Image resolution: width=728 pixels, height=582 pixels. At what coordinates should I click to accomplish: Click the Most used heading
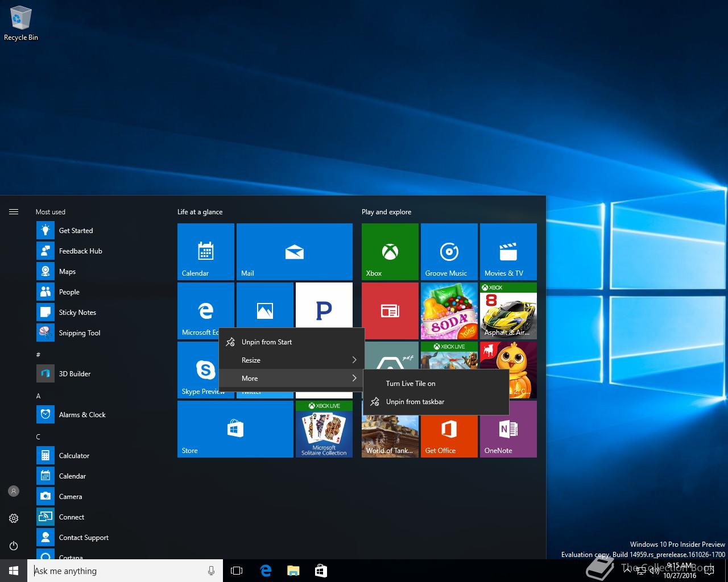[x=51, y=211]
